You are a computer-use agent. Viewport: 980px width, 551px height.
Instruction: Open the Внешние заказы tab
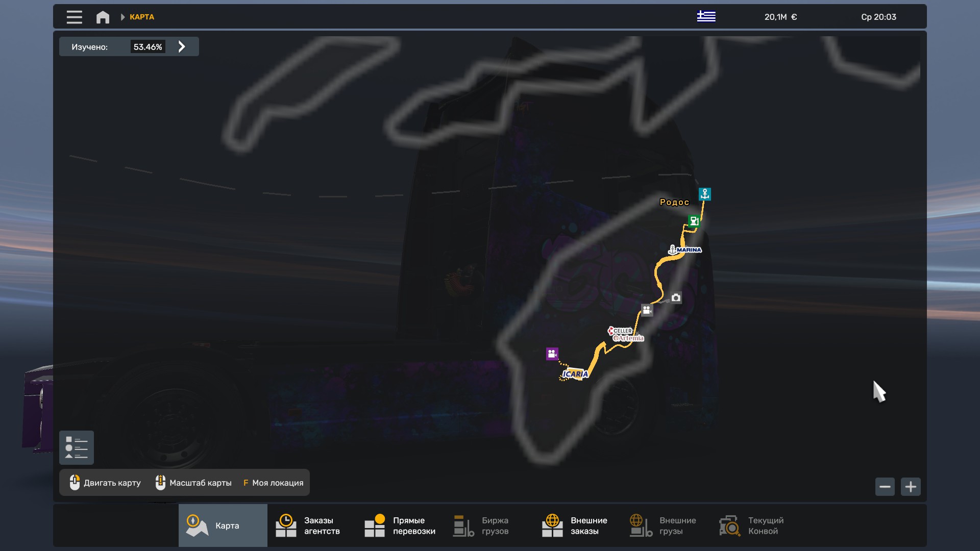(x=578, y=525)
